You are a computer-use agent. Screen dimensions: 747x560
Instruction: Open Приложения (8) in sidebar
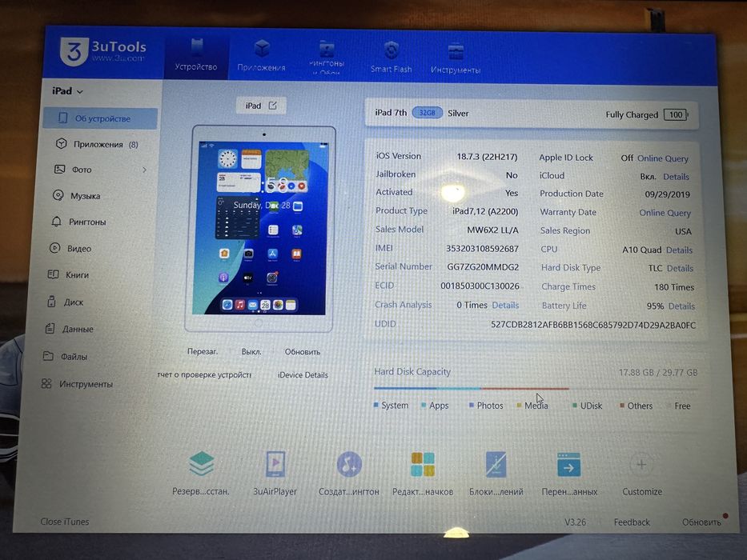coord(98,144)
